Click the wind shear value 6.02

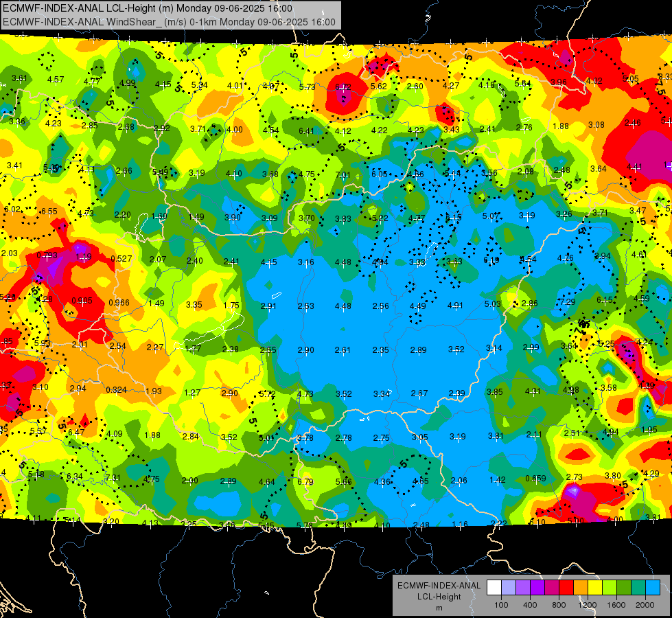(12, 209)
